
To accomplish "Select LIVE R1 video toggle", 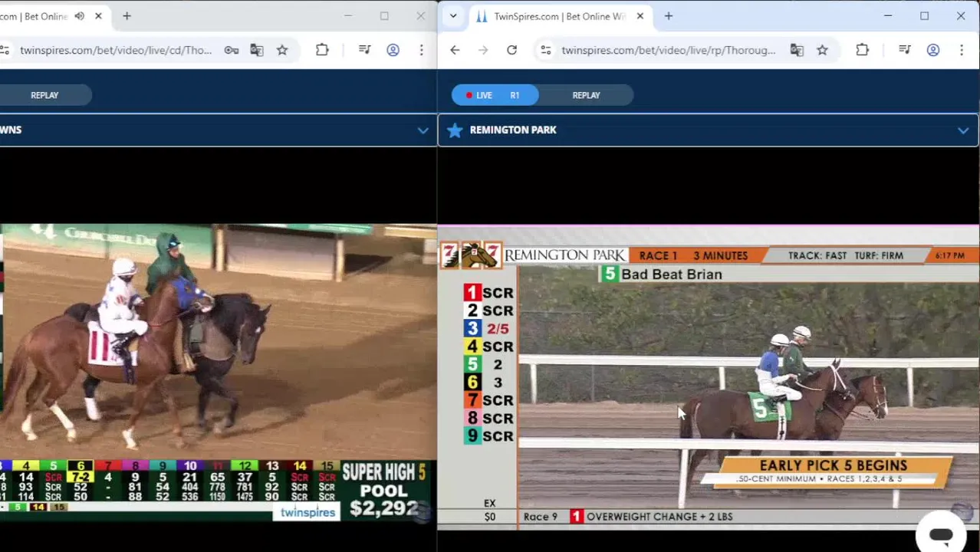I will (495, 95).
